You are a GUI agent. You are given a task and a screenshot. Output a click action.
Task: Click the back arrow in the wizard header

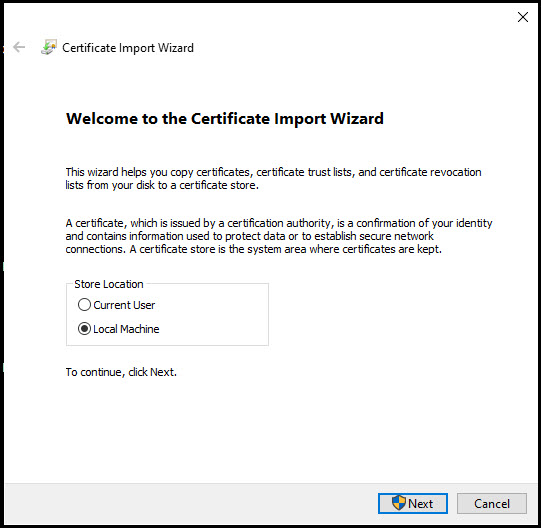click(19, 47)
